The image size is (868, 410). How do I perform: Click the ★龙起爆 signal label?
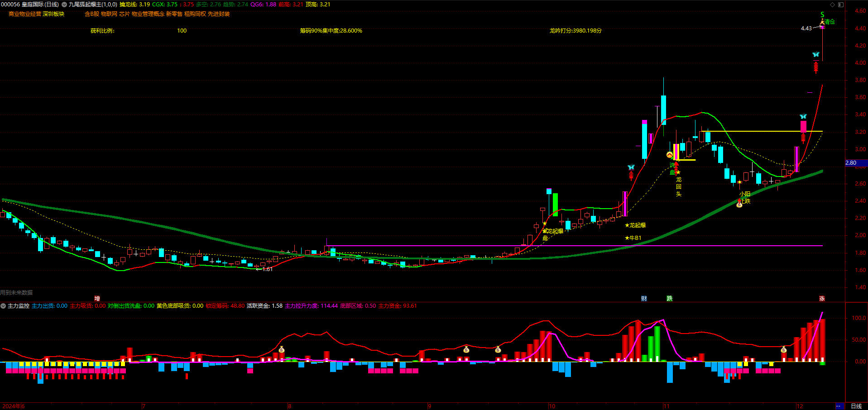click(x=635, y=225)
